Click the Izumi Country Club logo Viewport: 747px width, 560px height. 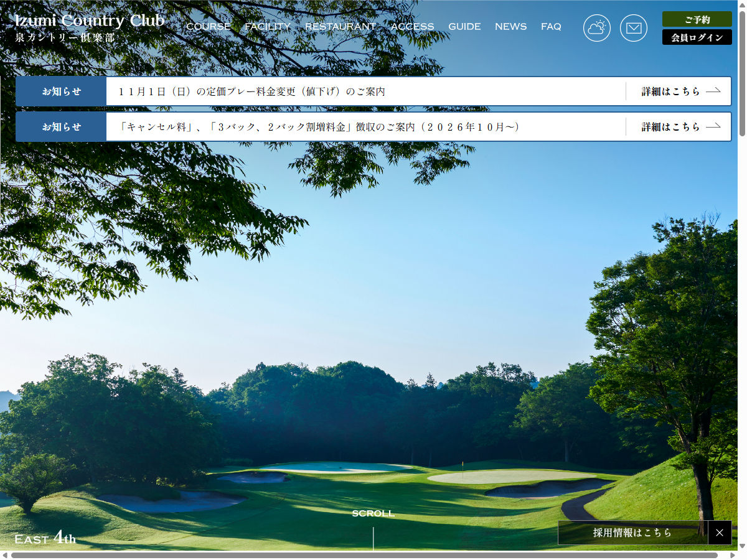point(90,28)
